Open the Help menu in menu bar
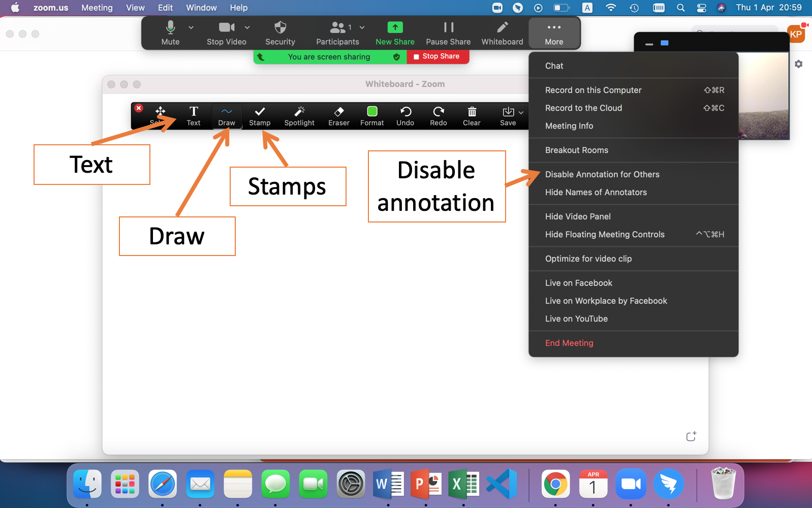Viewport: 812px width, 508px height. (238, 8)
